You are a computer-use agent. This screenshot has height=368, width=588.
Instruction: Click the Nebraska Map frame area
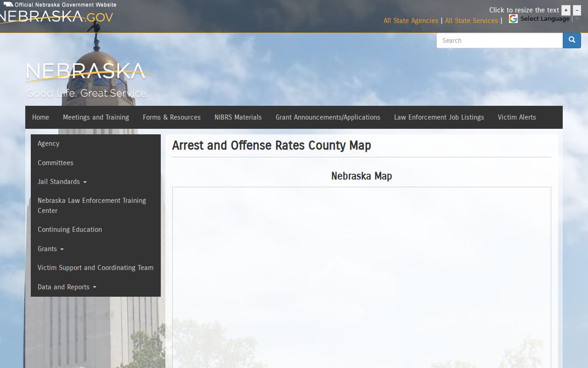[362, 277]
